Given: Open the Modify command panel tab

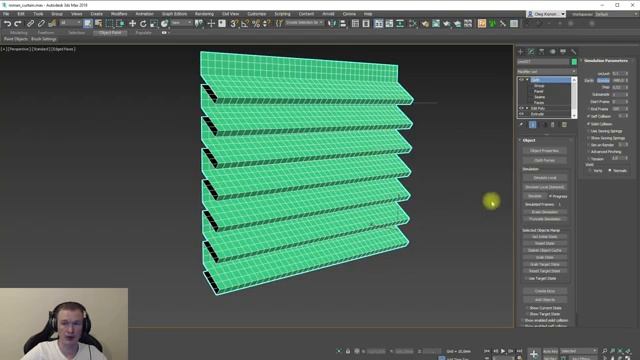Looking at the screenshot, I should 531,51.
